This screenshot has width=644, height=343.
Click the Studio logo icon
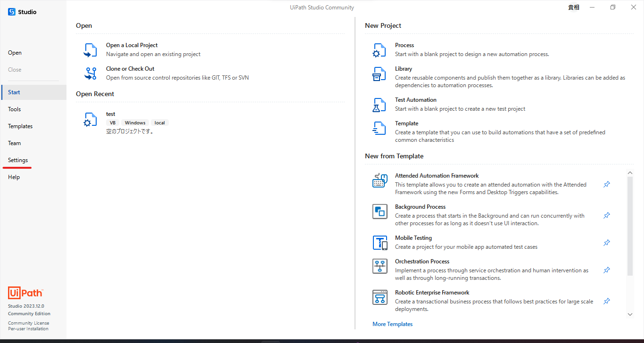coord(12,12)
